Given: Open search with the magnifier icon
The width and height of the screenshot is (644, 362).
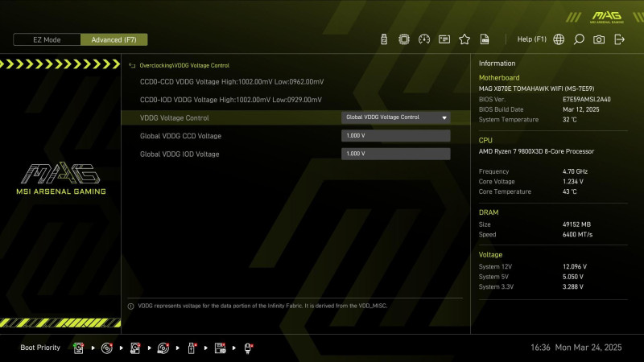Looking at the screenshot, I should tap(579, 39).
